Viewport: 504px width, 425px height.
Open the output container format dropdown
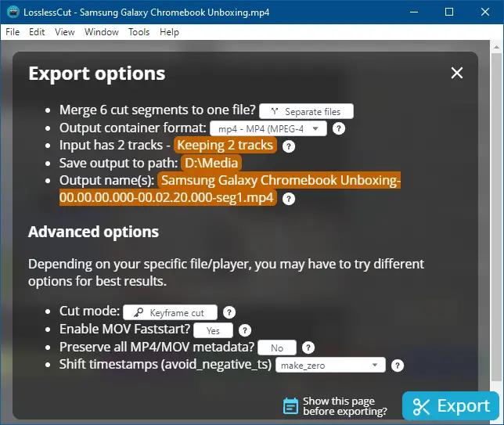(x=268, y=128)
